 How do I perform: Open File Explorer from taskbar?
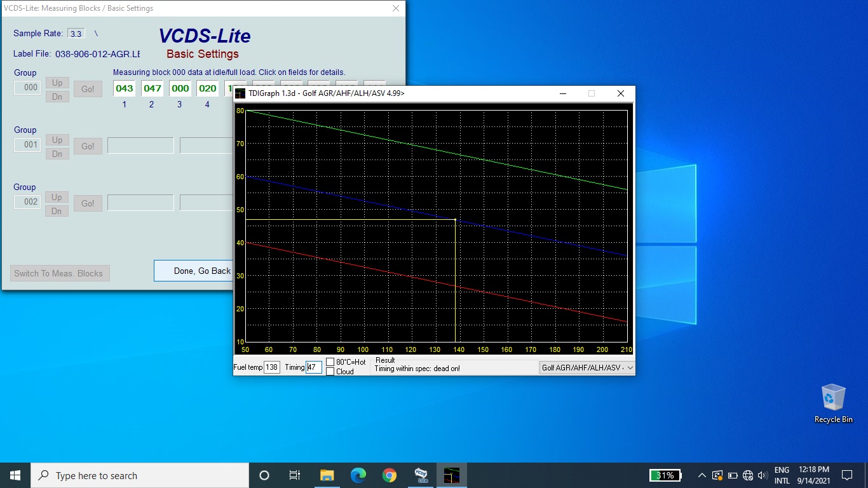click(327, 475)
